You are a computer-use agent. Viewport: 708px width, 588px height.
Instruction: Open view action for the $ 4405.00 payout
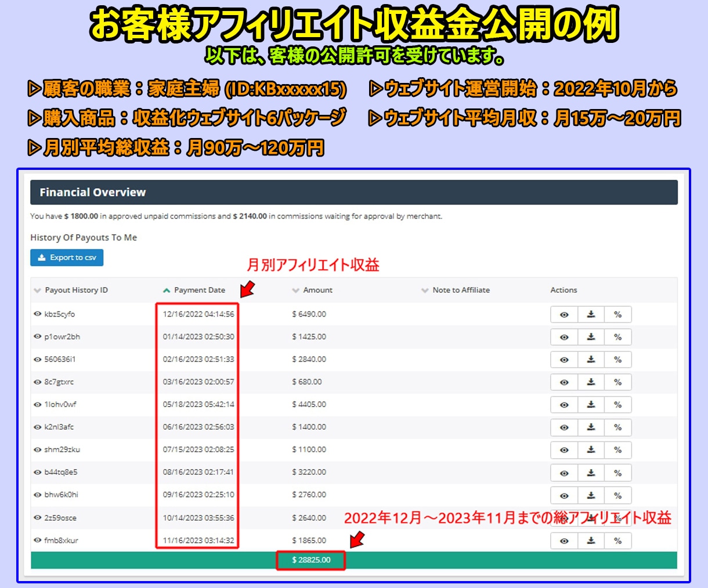[564, 405]
